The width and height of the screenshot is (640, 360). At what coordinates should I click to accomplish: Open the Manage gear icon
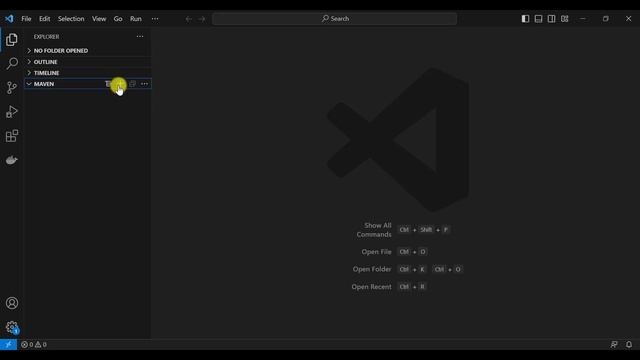12,327
